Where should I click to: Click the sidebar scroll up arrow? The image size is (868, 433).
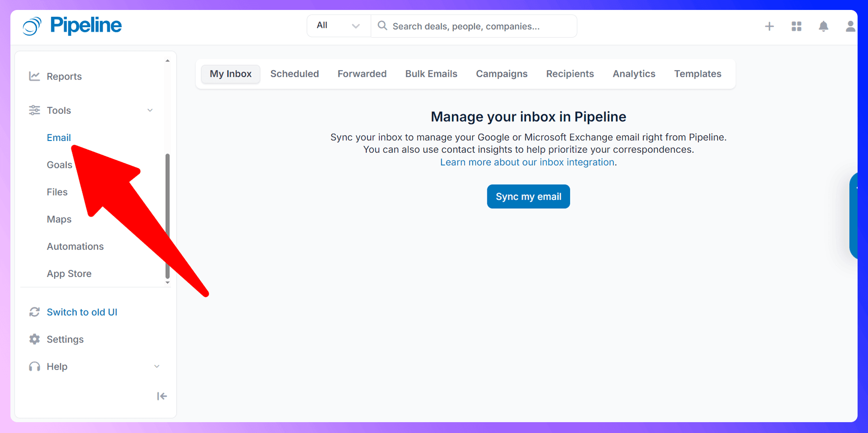click(168, 61)
